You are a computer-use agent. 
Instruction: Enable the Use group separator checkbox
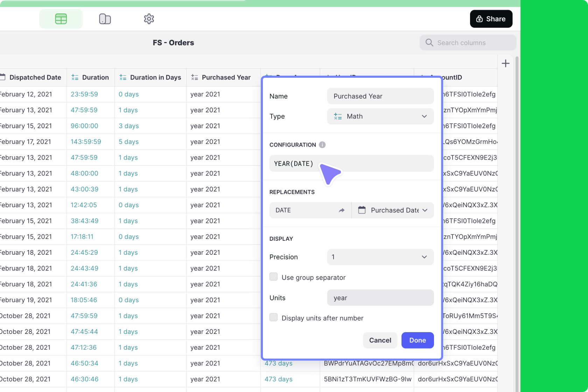tap(273, 276)
